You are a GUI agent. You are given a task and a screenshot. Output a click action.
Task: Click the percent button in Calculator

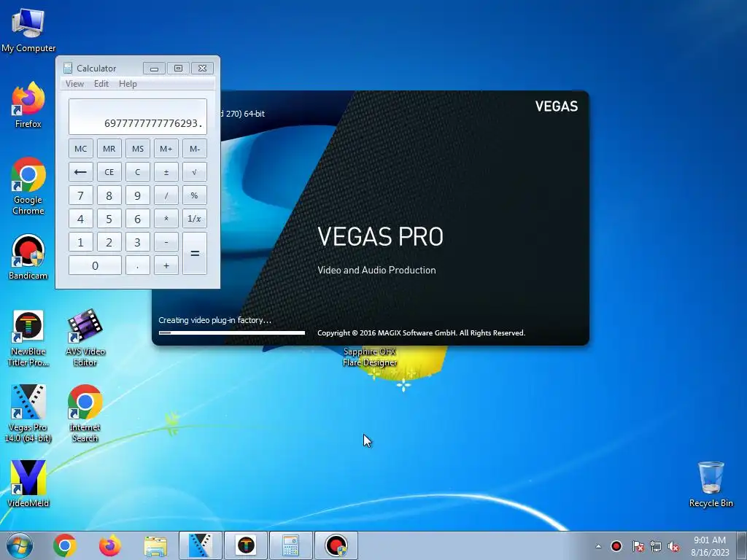point(195,195)
